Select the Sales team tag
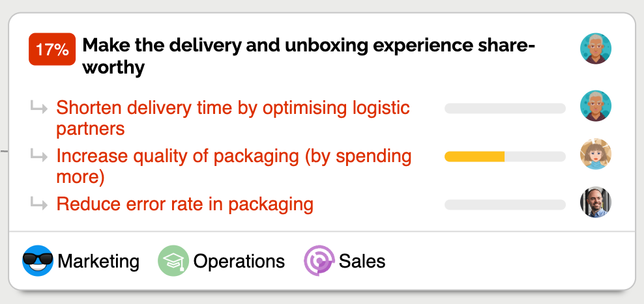 (x=362, y=262)
